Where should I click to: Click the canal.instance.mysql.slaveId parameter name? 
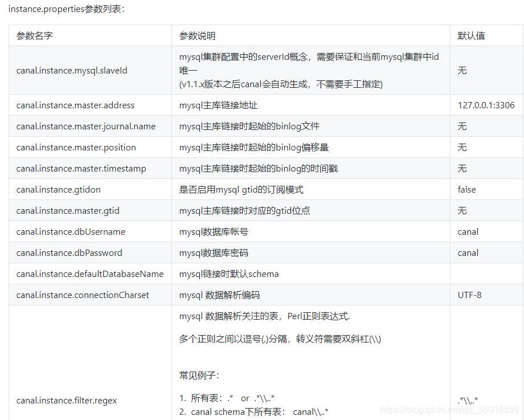point(72,71)
